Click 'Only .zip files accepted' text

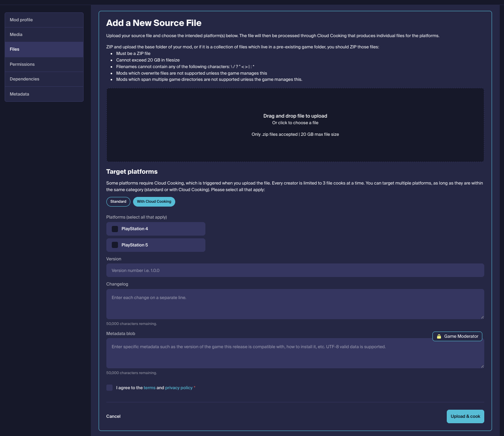click(x=274, y=134)
